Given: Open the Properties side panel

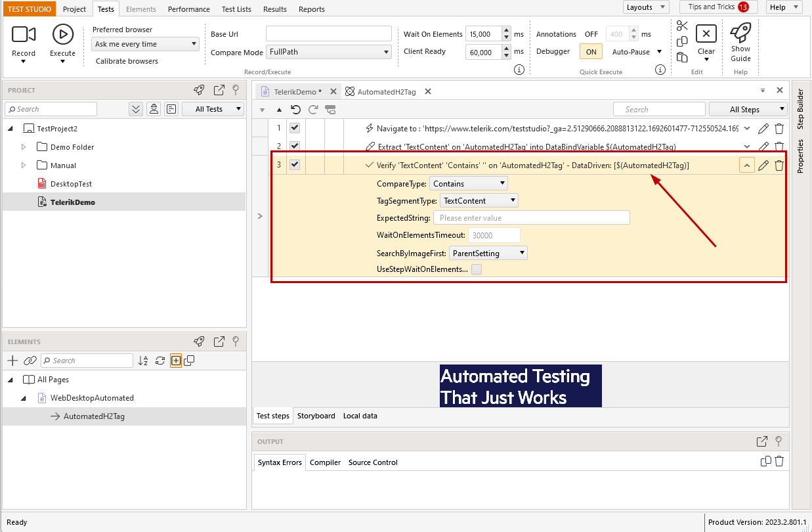Looking at the screenshot, I should tap(800, 156).
